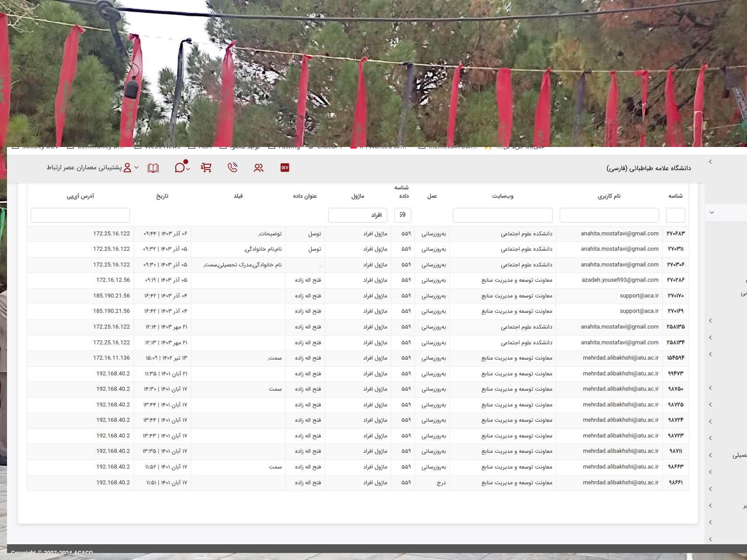Select azadeh.yousefi93@gmail.com username cell

(x=620, y=280)
